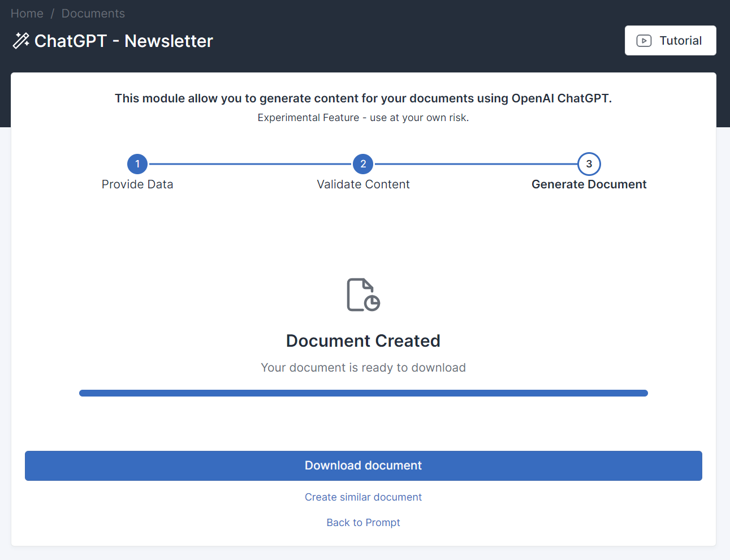Screen dimensions: 730x560
Task: Click the Experimental Feature warning text
Action: pos(363,118)
